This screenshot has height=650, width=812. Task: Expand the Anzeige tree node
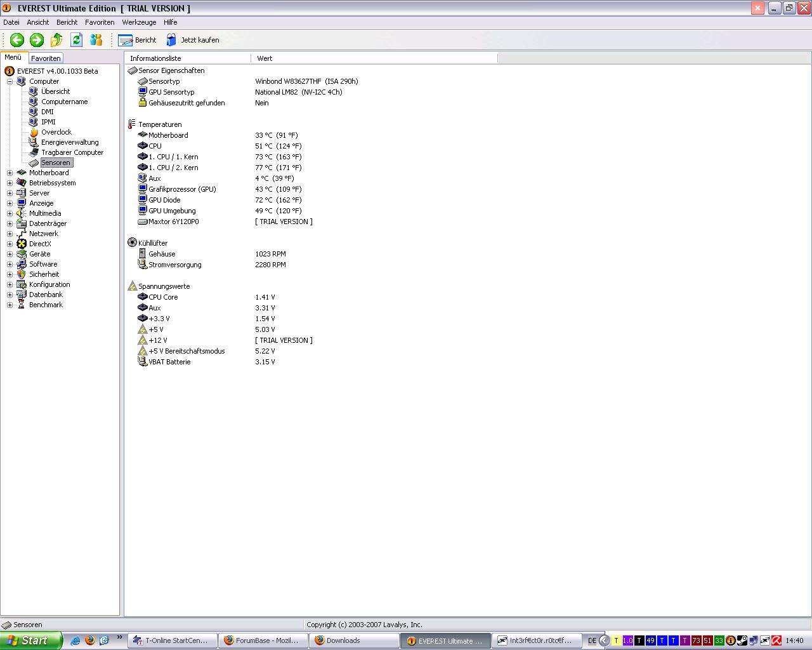pyautogui.click(x=10, y=203)
